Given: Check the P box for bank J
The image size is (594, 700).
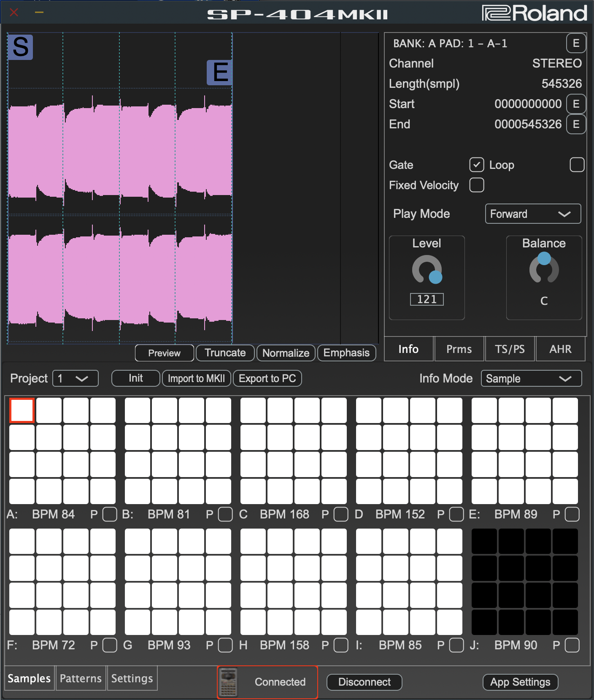Looking at the screenshot, I should pyautogui.click(x=572, y=645).
